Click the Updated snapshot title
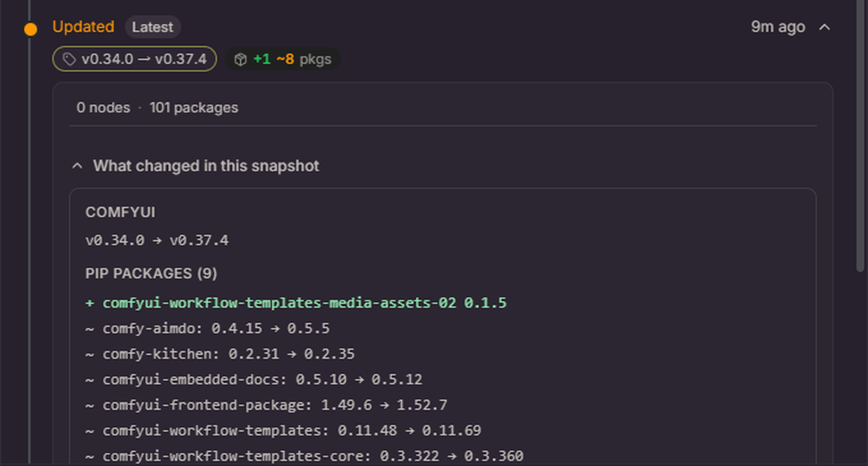868x466 pixels. (x=83, y=27)
